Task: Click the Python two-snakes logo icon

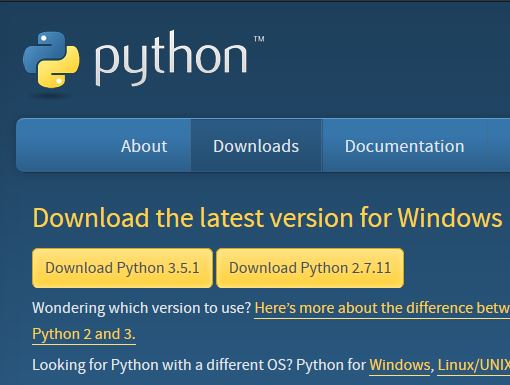Action: click(x=51, y=60)
